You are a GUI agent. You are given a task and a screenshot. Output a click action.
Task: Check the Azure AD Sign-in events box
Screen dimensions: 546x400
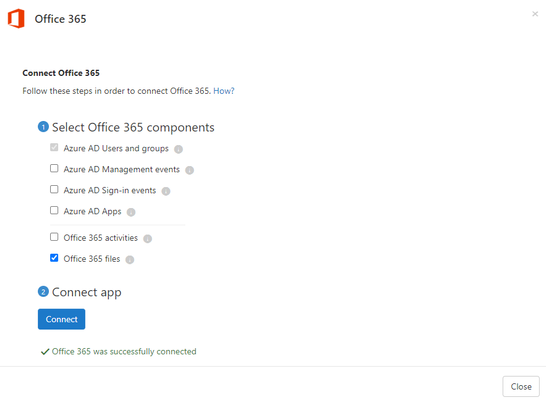point(54,189)
